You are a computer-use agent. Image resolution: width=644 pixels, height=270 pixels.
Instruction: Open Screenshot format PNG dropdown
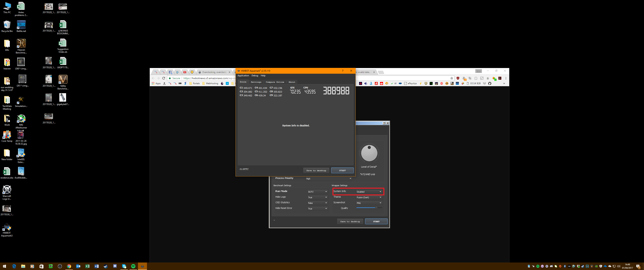(x=369, y=203)
